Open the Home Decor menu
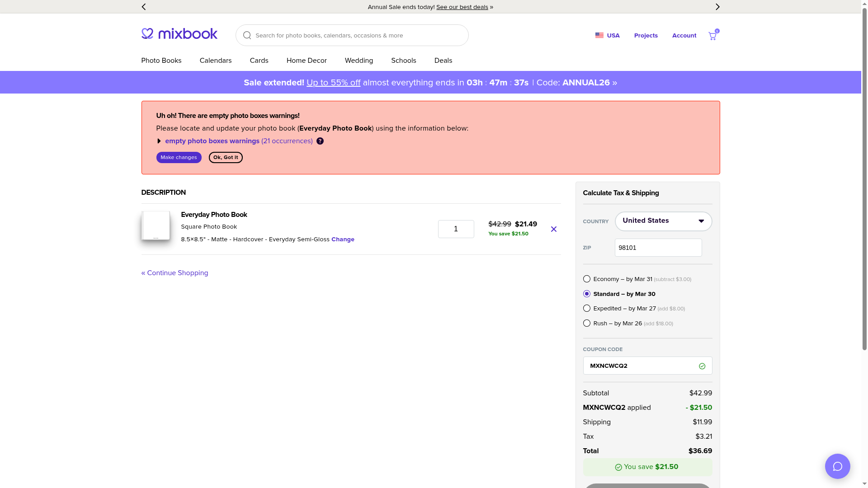Viewport: 868px width, 488px height. pyautogui.click(x=306, y=61)
